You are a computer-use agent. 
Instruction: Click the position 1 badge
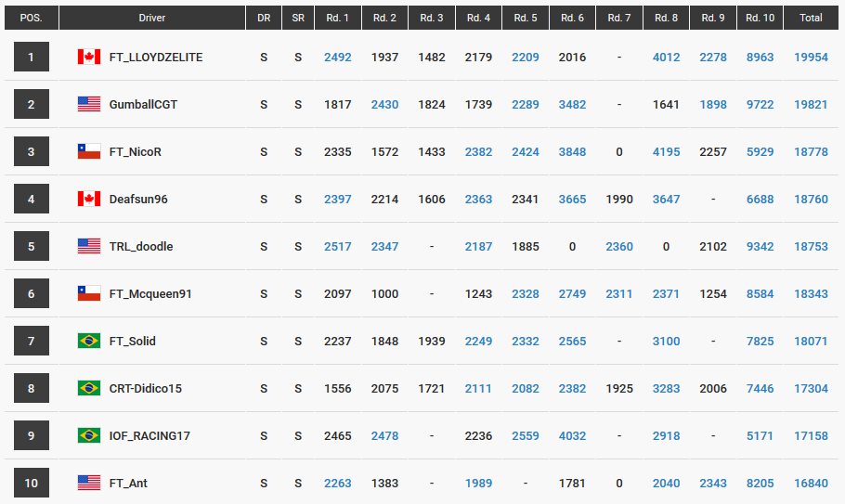point(32,57)
